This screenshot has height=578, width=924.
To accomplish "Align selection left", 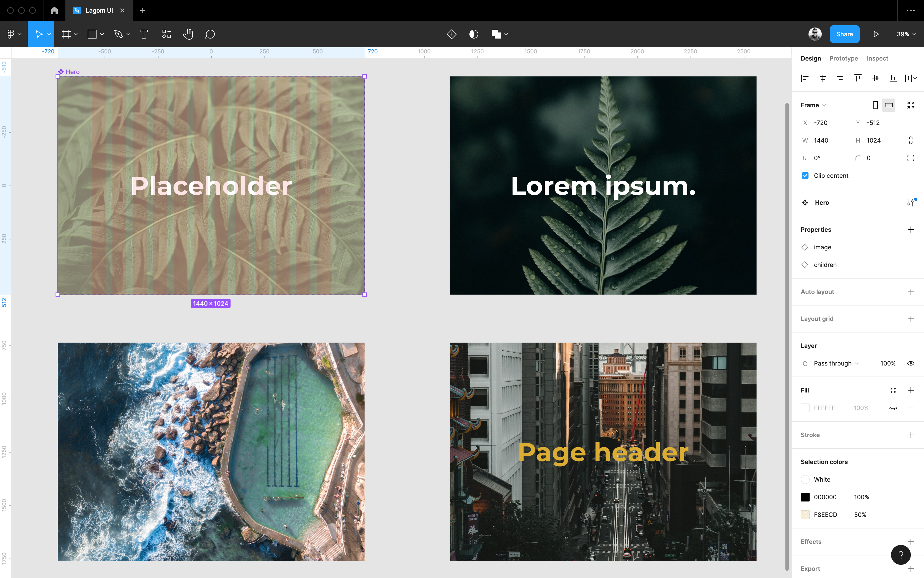I will [805, 78].
